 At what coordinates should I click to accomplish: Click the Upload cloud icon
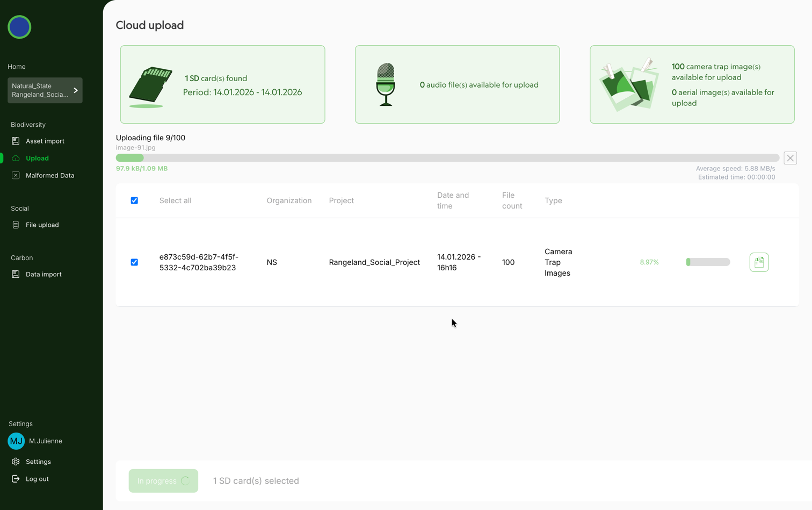coord(16,158)
